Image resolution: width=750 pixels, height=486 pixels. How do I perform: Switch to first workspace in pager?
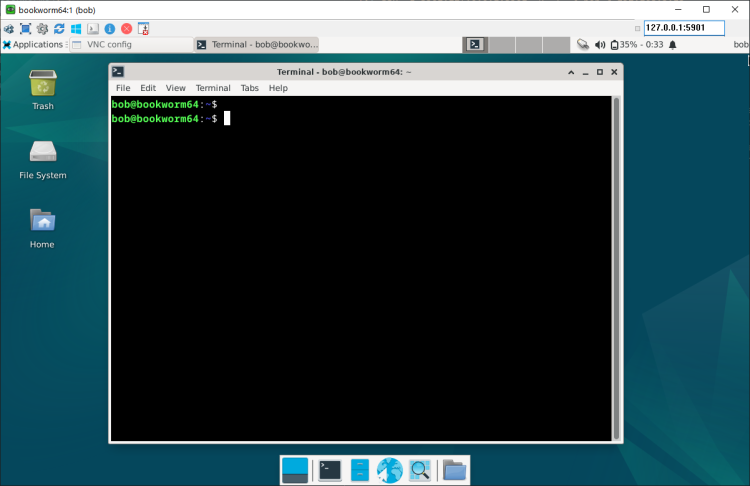(x=475, y=44)
